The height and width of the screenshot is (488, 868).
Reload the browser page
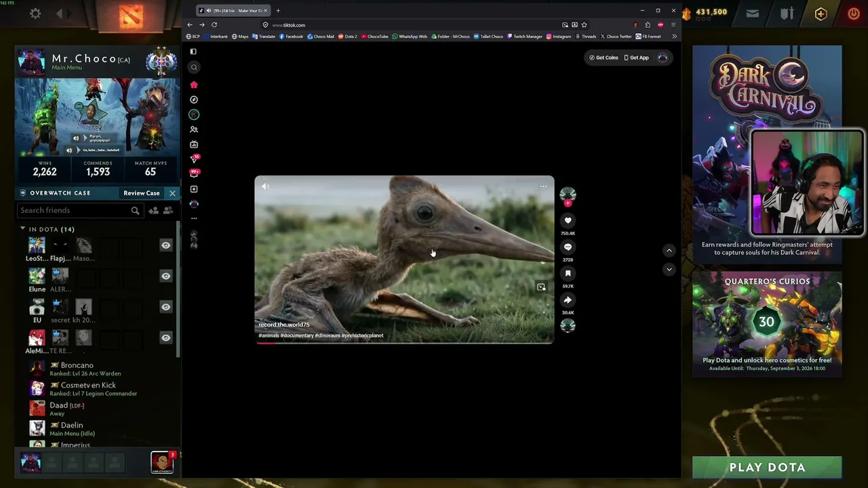tap(214, 25)
